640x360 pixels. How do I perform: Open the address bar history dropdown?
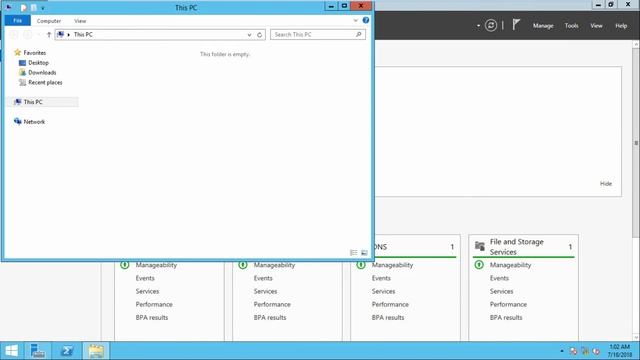(249, 35)
